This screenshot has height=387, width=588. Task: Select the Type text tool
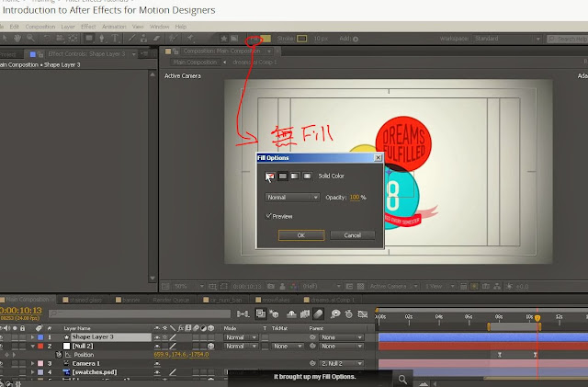click(x=115, y=38)
